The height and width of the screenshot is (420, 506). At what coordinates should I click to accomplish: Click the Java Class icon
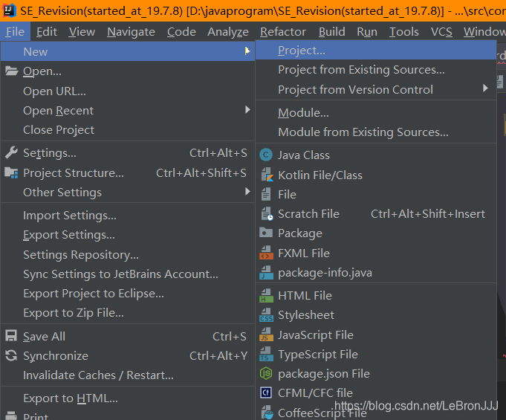pyautogui.click(x=266, y=155)
